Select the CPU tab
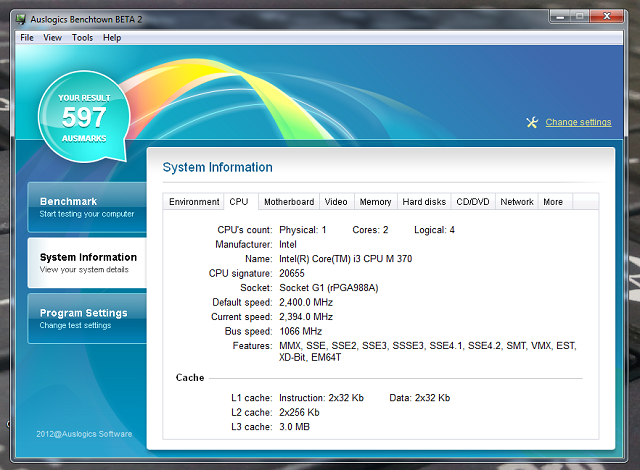This screenshot has width=640, height=470. tap(241, 202)
